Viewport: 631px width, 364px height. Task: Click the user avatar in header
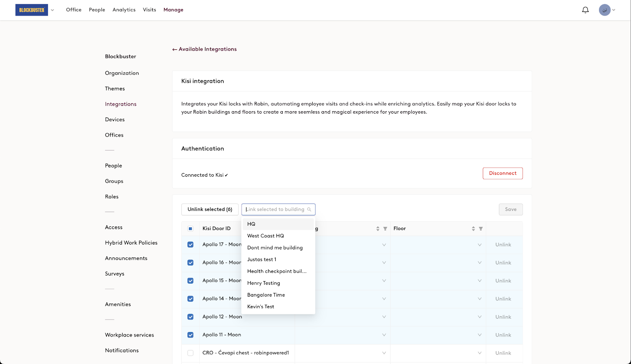click(605, 10)
